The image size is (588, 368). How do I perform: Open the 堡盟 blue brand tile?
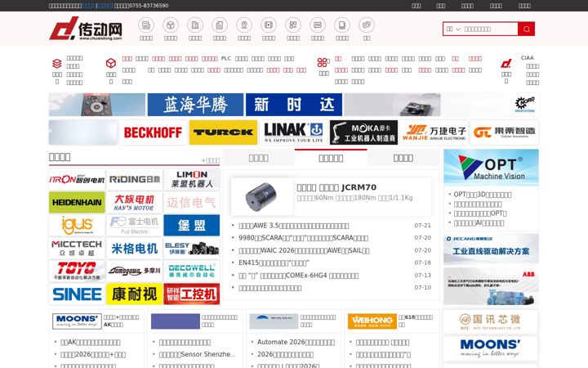pyautogui.click(x=192, y=226)
